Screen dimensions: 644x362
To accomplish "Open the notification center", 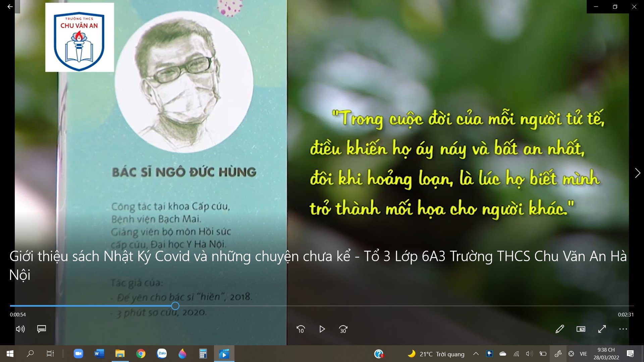I will pyautogui.click(x=630, y=354).
